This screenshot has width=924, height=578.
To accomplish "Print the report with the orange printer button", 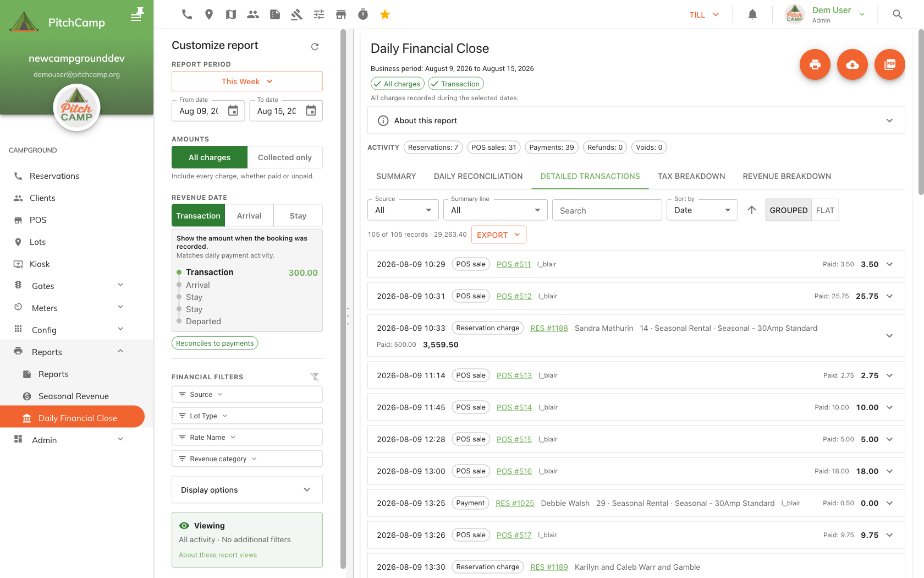I will (815, 64).
